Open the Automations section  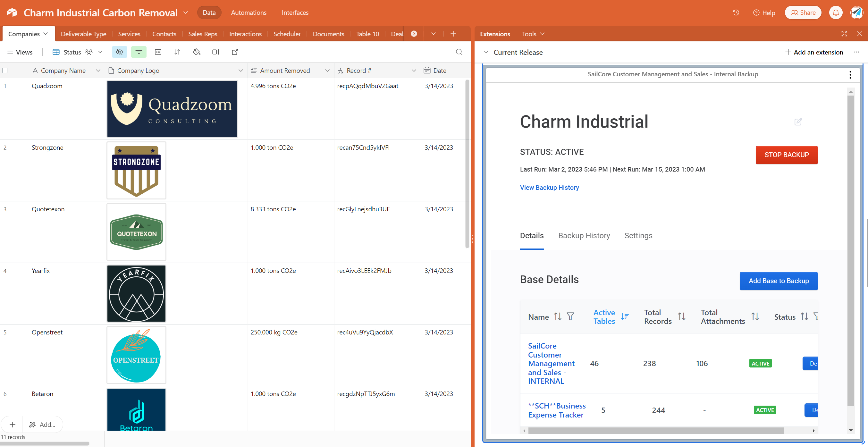248,13
